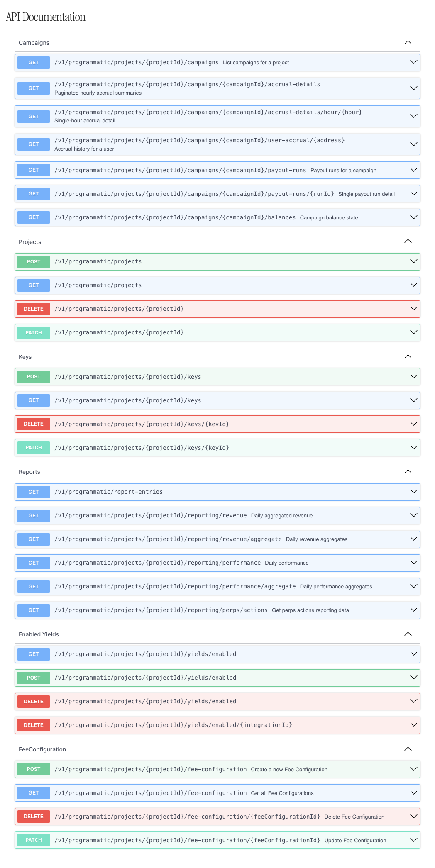Expand the Daily revenue aggregates chevron

point(414,539)
